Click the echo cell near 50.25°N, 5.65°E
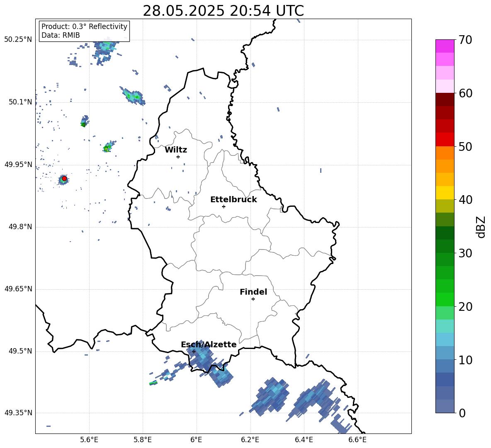 point(105,52)
